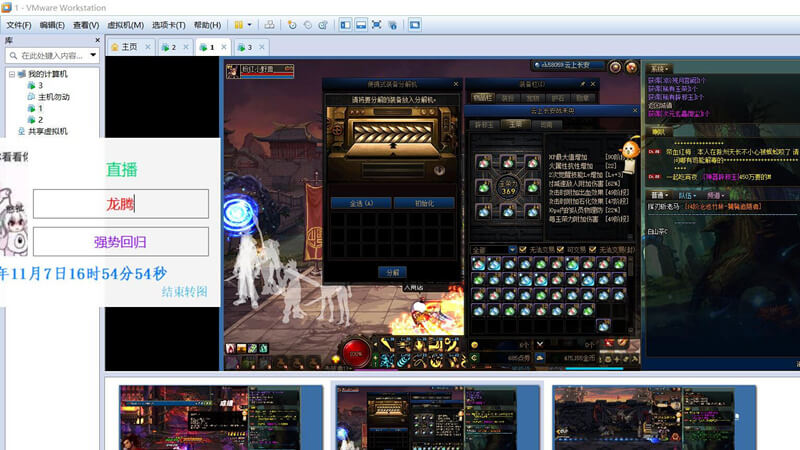
Task: Close the 主页 tab
Action: (x=148, y=47)
